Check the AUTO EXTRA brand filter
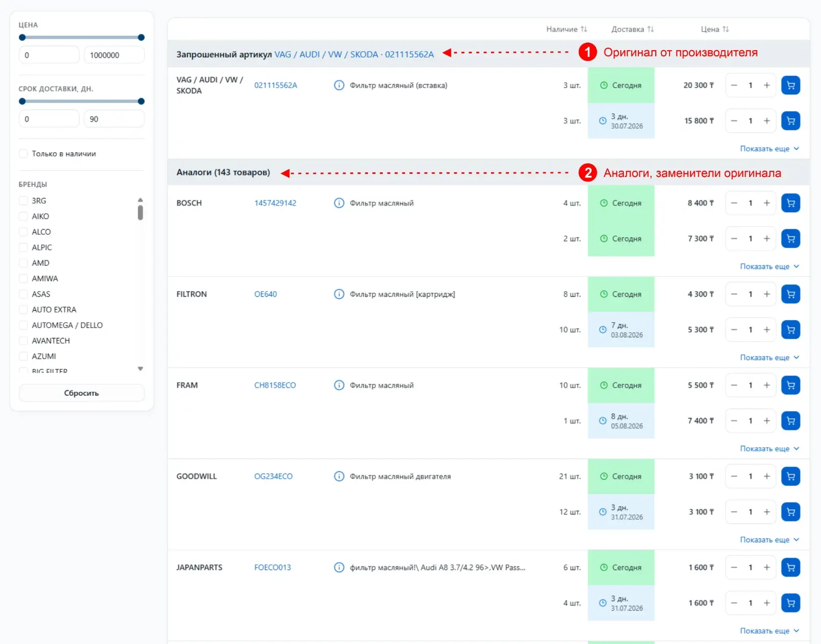 click(23, 310)
